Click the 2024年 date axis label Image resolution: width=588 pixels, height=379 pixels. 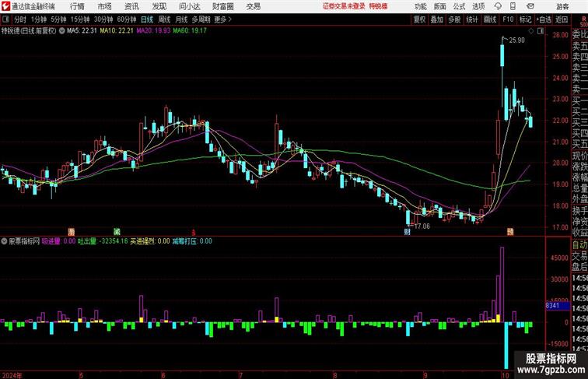(12, 375)
